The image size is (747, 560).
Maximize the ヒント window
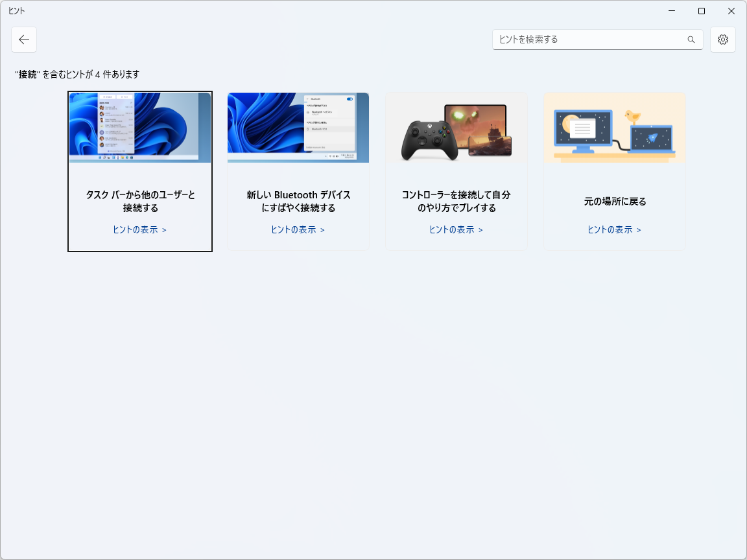point(701,10)
